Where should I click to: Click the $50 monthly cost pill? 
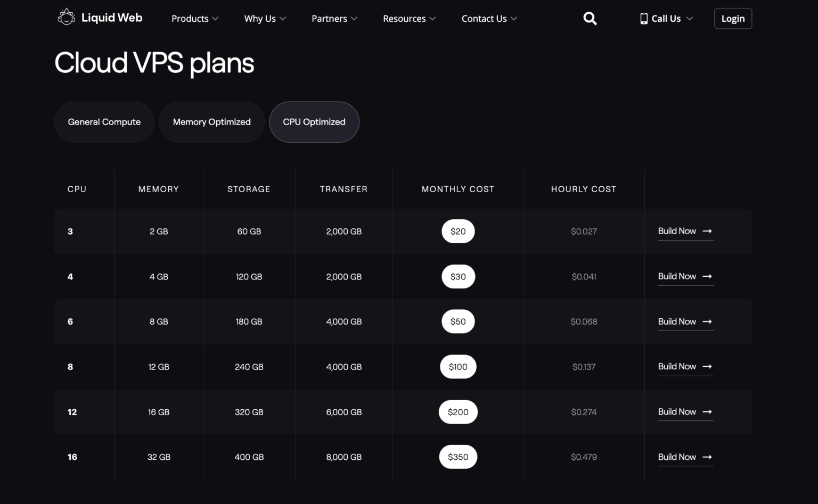coord(458,321)
